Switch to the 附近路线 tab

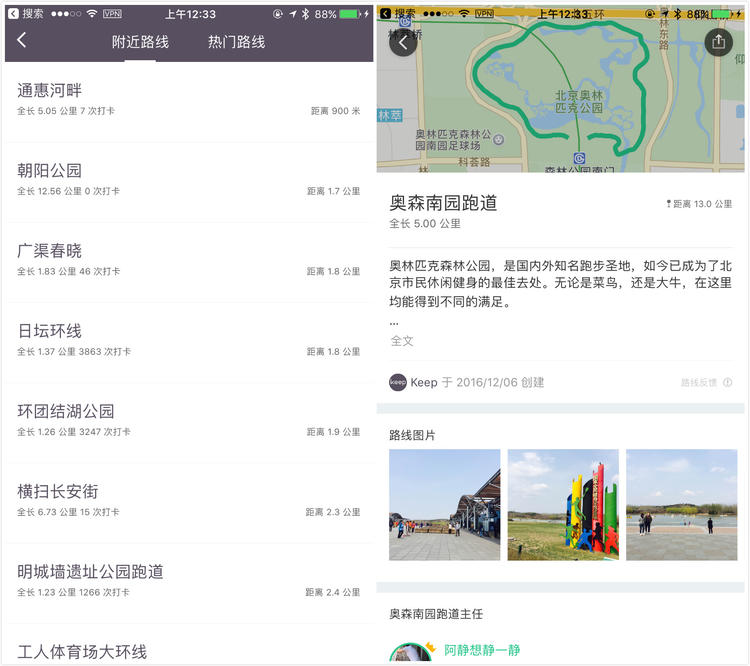[x=140, y=42]
